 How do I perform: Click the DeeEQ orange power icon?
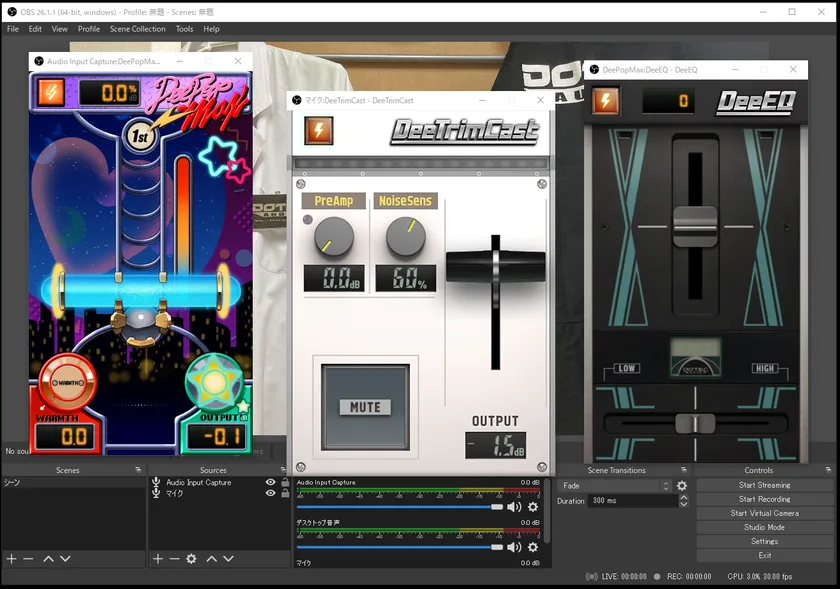605,101
